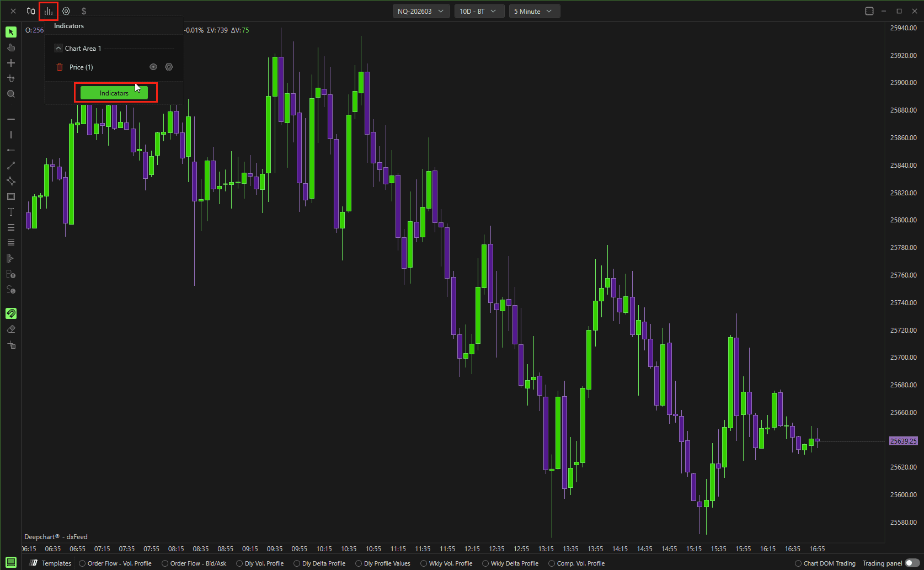
Task: Click the 25639.25 current price label
Action: (903, 441)
